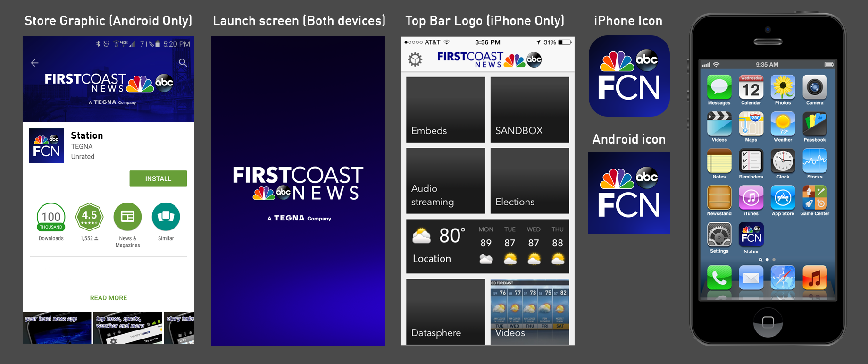Open Calendar showing 12 on iPhone
Screen dimensions: 868x364
751,87
